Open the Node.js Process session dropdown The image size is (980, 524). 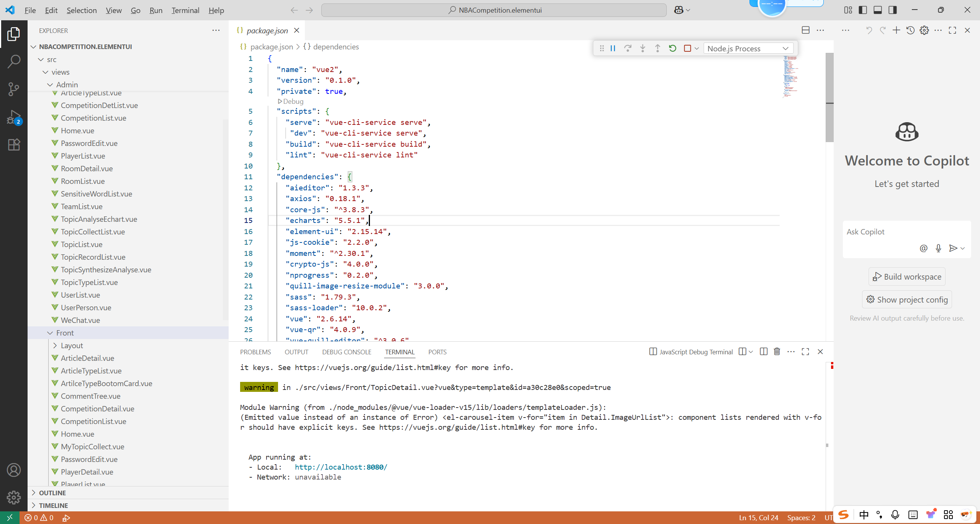748,48
